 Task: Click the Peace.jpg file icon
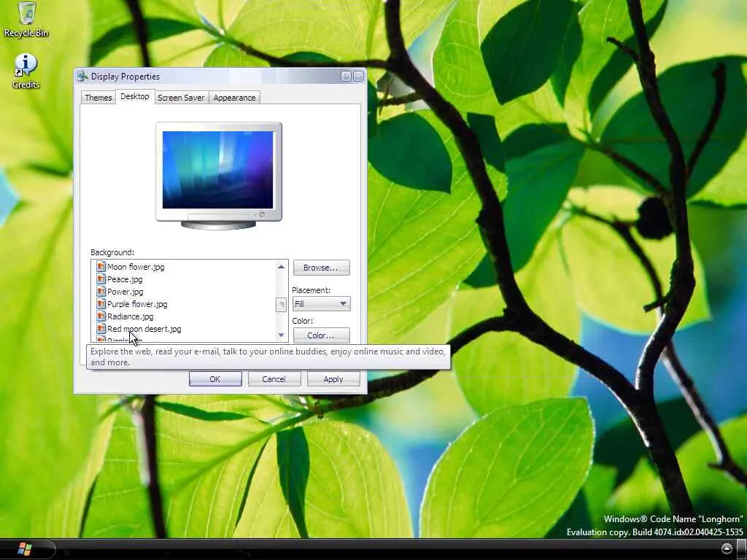point(101,279)
